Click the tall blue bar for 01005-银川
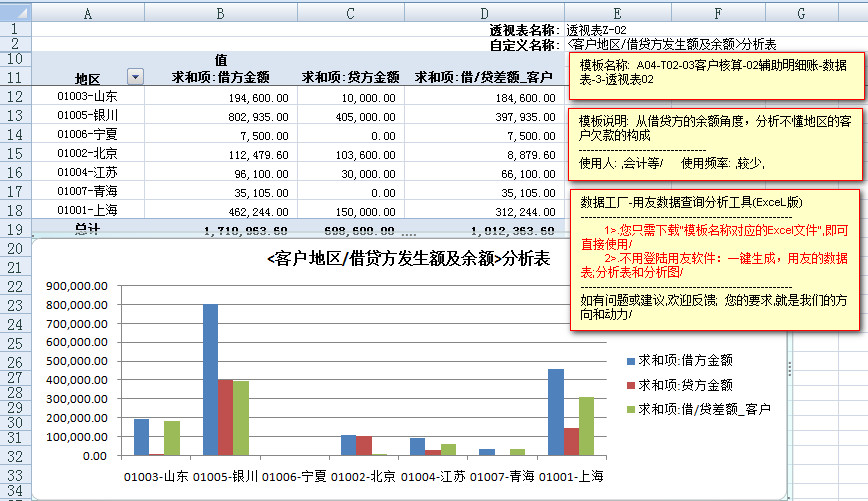868x501 pixels. pos(211,380)
